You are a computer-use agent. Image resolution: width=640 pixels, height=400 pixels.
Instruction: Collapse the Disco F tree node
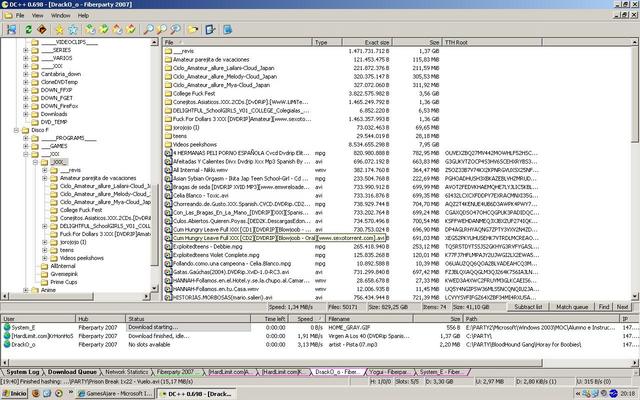[x=16, y=130]
